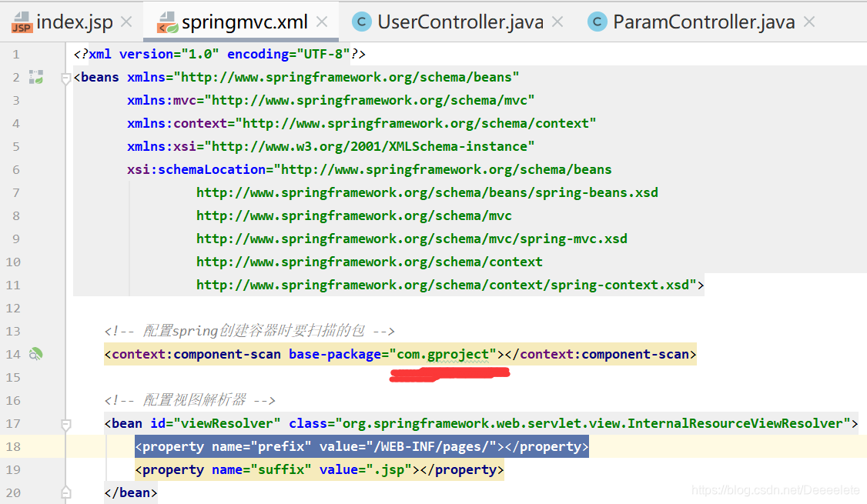Screen dimensions: 867x504
Task: Click the suffix property line
Action: (319, 469)
